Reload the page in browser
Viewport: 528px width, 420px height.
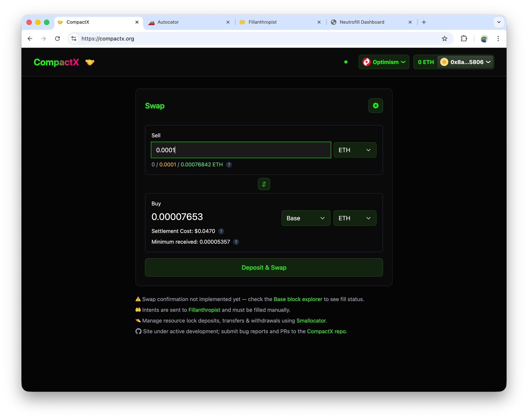(57, 39)
